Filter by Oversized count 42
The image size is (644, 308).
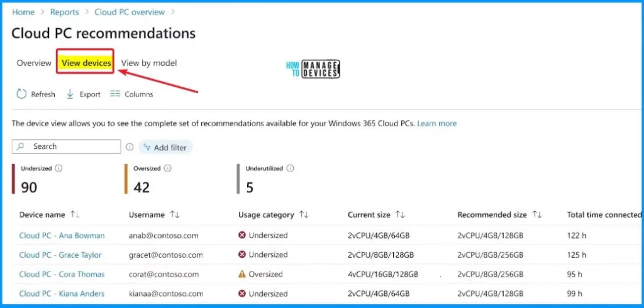[142, 187]
